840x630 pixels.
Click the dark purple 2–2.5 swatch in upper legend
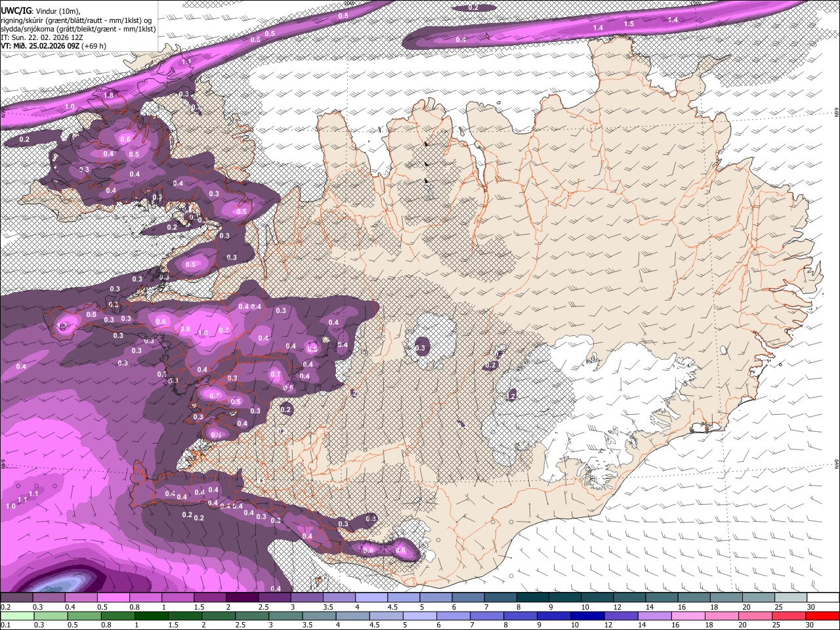click(x=243, y=598)
